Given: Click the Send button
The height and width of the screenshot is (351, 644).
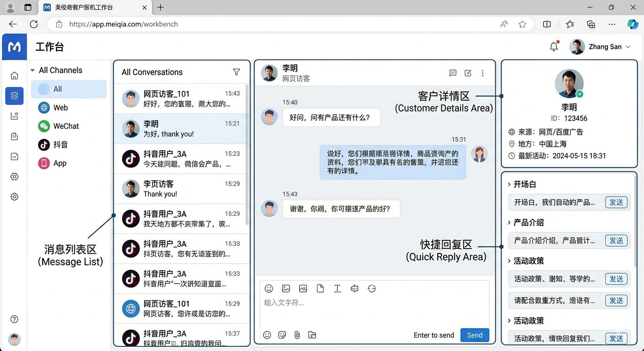Looking at the screenshot, I should [x=474, y=335].
